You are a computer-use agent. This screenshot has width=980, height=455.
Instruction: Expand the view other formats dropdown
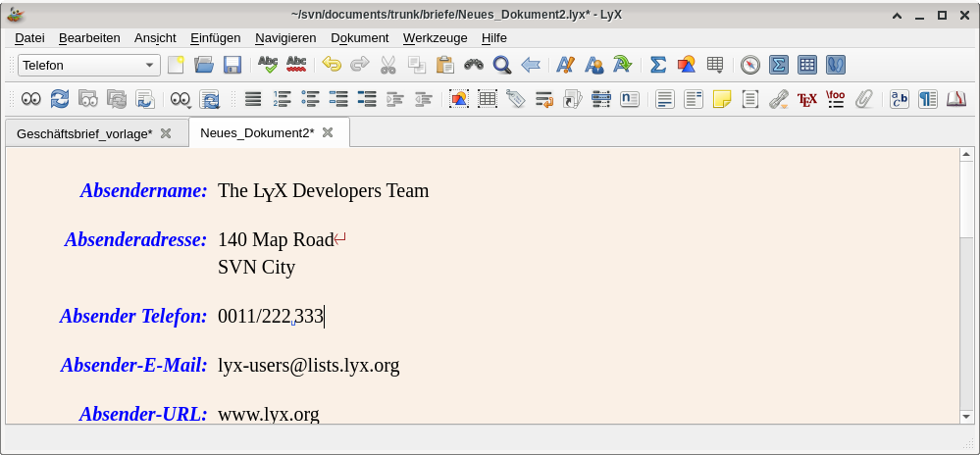click(181, 98)
